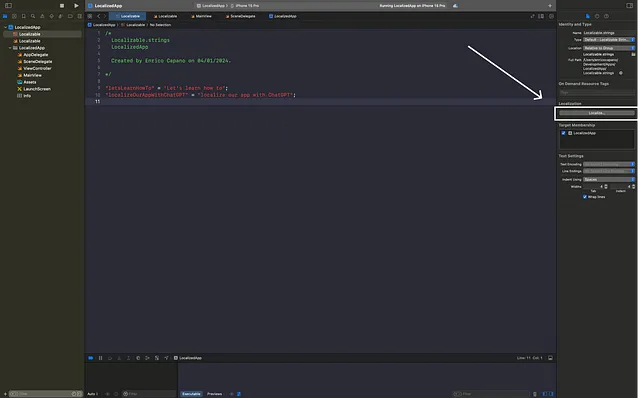Click the Localize... button

click(x=596, y=113)
